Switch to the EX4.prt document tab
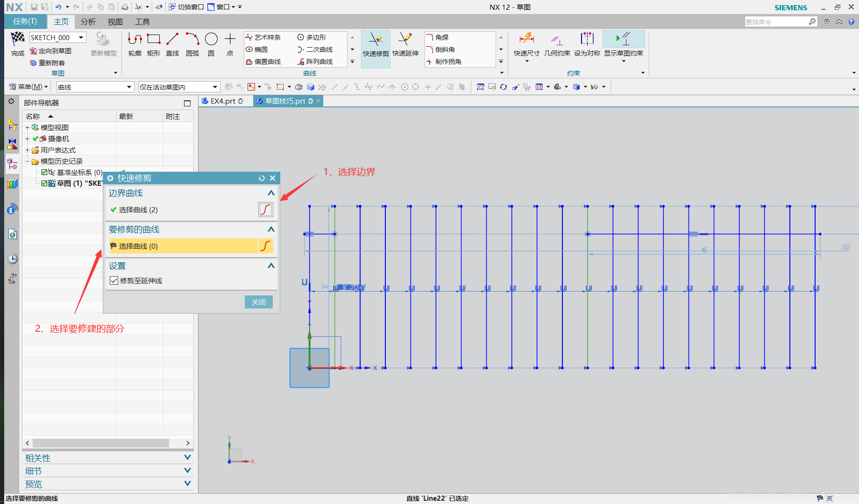Image resolution: width=859 pixels, height=504 pixels. click(222, 101)
